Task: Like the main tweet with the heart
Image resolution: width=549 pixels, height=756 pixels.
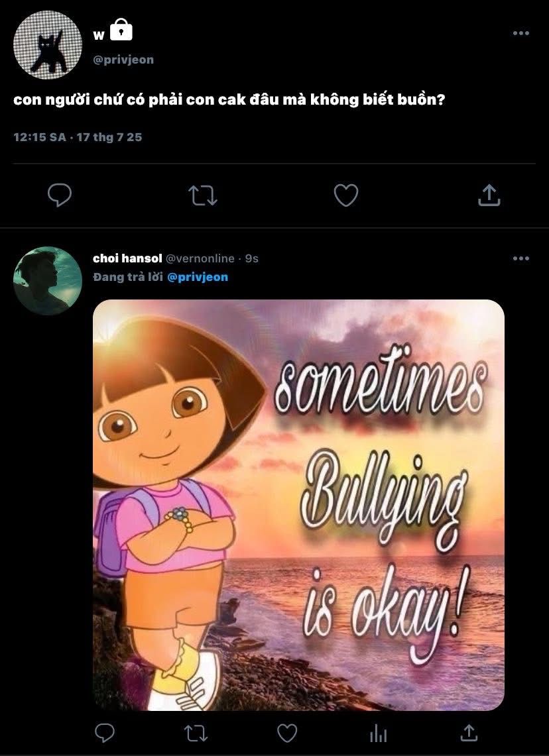Action: point(345,195)
